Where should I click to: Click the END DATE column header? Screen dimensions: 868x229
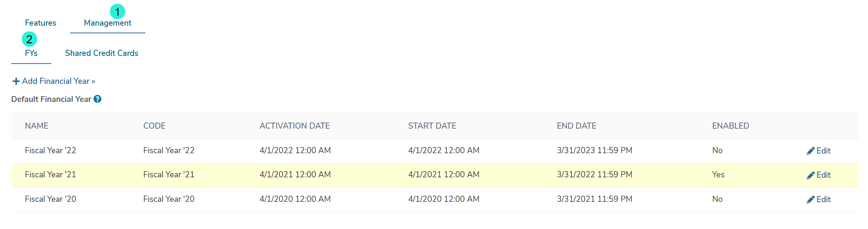pos(576,126)
